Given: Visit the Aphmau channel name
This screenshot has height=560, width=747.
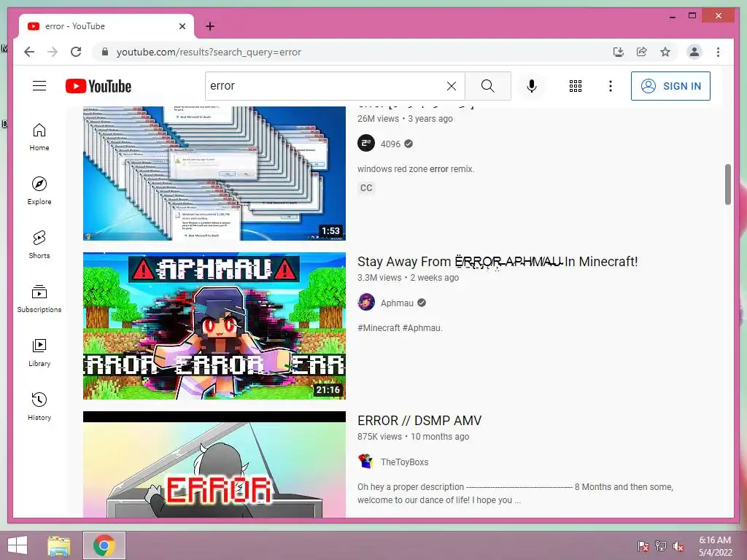Looking at the screenshot, I should [x=397, y=303].
